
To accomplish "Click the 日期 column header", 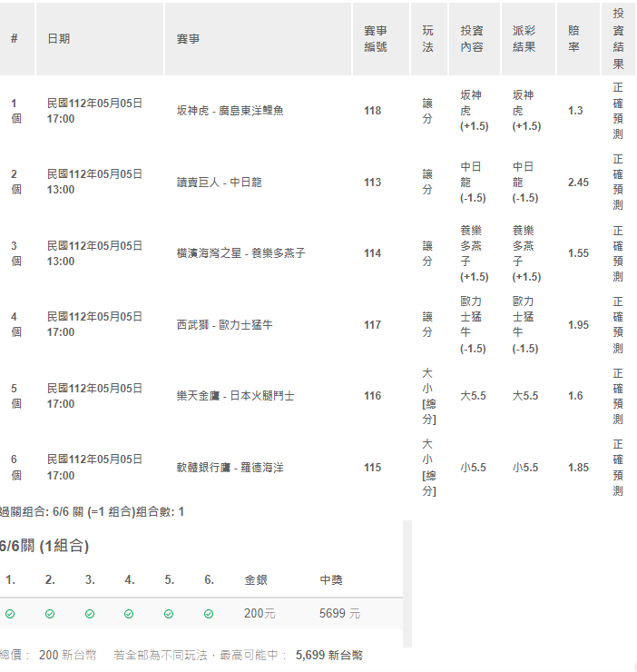I will tap(58, 39).
